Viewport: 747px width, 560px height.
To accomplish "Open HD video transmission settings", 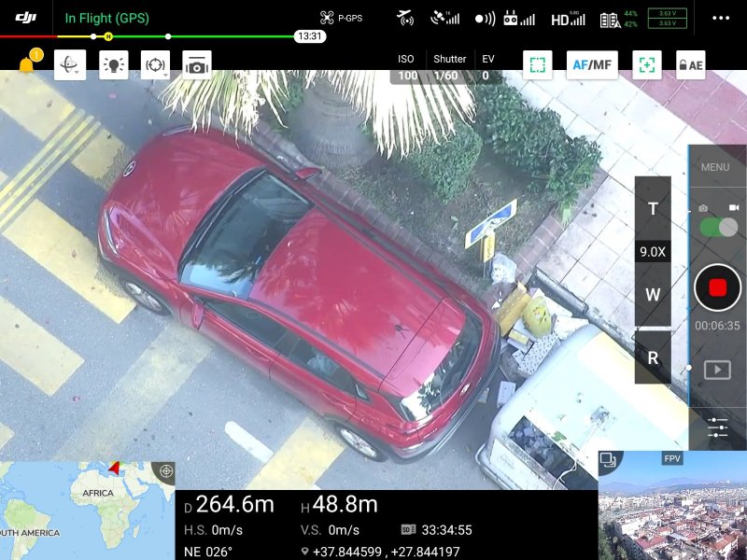I will [x=568, y=18].
